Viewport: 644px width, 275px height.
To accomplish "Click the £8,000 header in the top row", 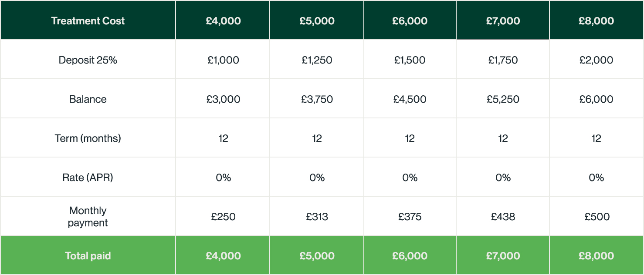I will coord(597,20).
